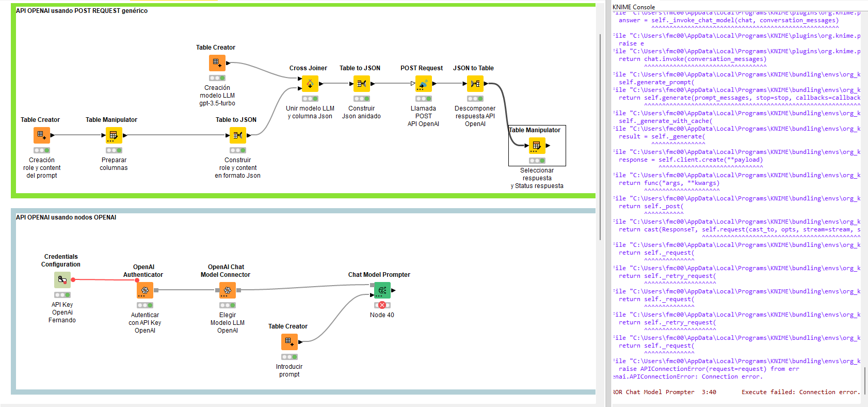The width and height of the screenshot is (868, 407).
Task: Click output port of Chat Model Prompter node
Action: [393, 290]
